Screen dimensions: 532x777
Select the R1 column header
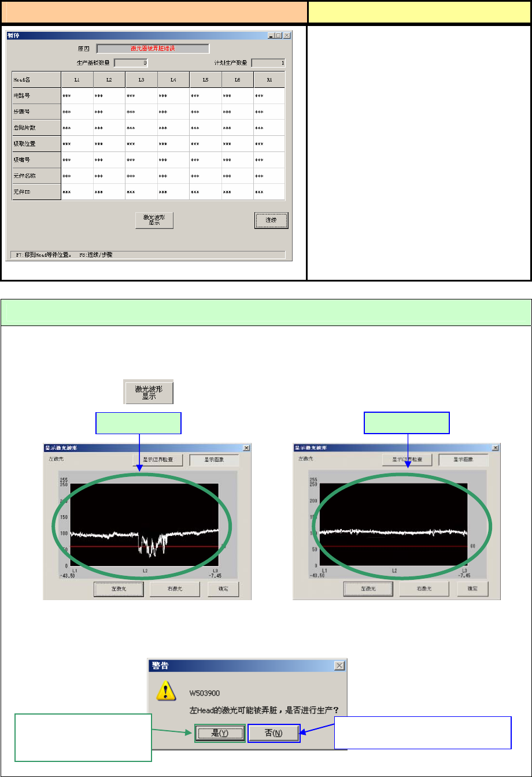tap(269, 79)
